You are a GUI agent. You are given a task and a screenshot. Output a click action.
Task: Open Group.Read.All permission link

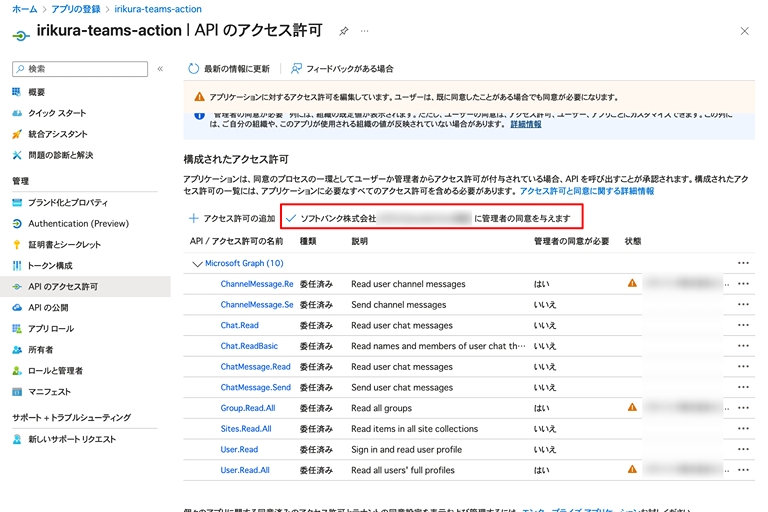point(248,408)
